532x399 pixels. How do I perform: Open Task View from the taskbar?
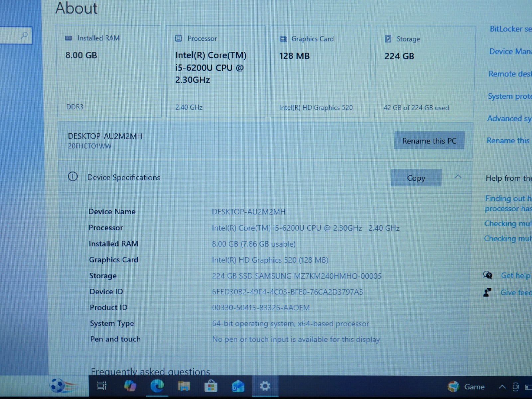101,386
